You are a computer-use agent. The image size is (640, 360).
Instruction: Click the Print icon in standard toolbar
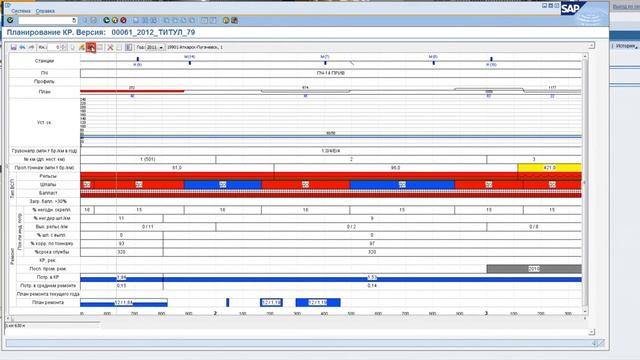[x=136, y=20]
